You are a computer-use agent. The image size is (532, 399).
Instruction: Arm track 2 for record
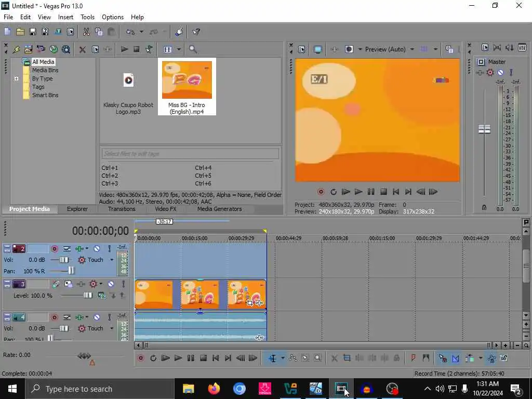[x=54, y=249]
